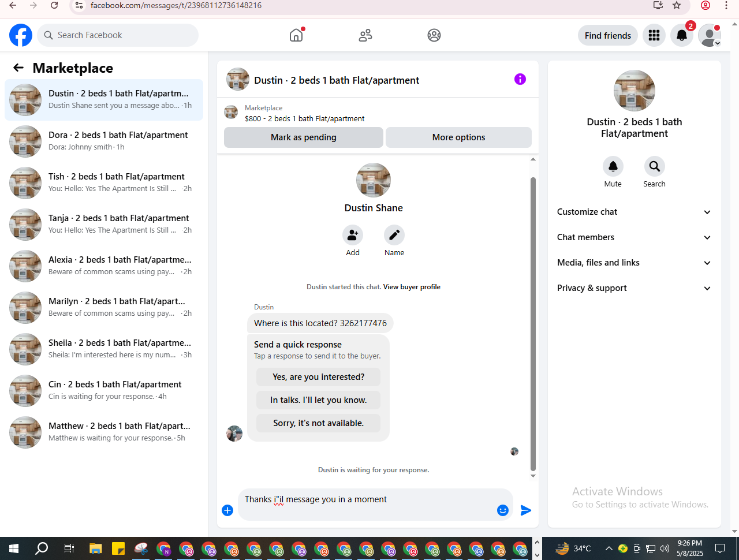
Task: Add people using the Add icon
Action: pyautogui.click(x=353, y=235)
